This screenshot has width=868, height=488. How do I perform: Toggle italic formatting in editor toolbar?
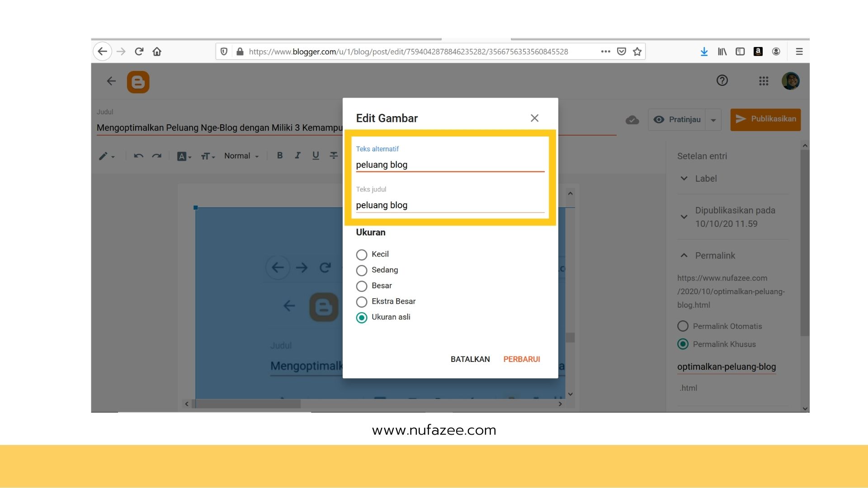tap(297, 155)
